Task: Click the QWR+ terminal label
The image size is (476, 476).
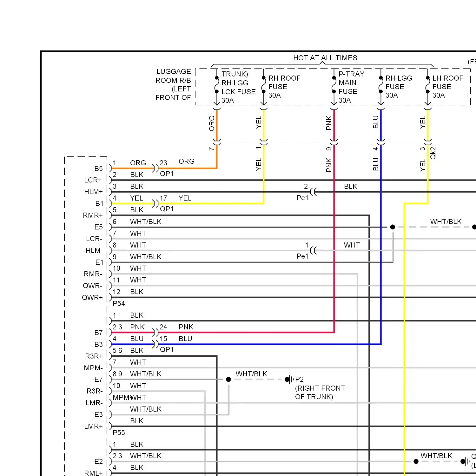Action: pos(92,298)
